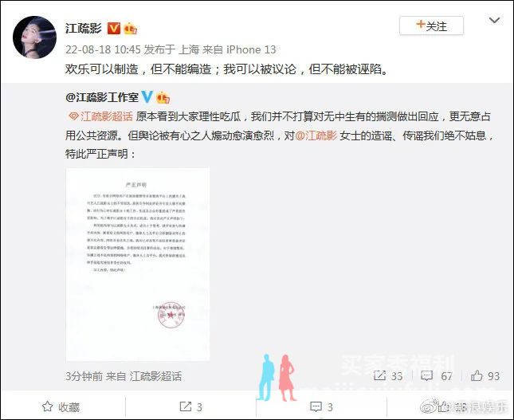The image size is (514, 420).
Task: Click the membership crown badge beside 江疏影
Action: (x=130, y=29)
